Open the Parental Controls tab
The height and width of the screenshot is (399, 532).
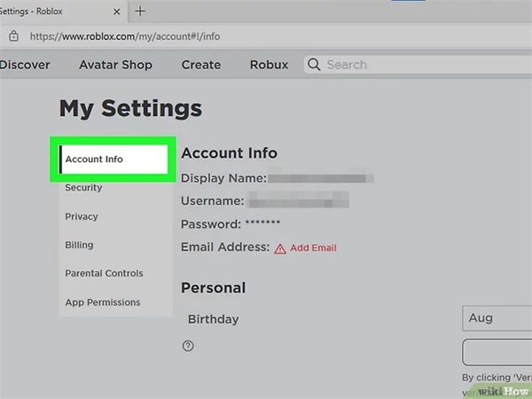click(104, 273)
